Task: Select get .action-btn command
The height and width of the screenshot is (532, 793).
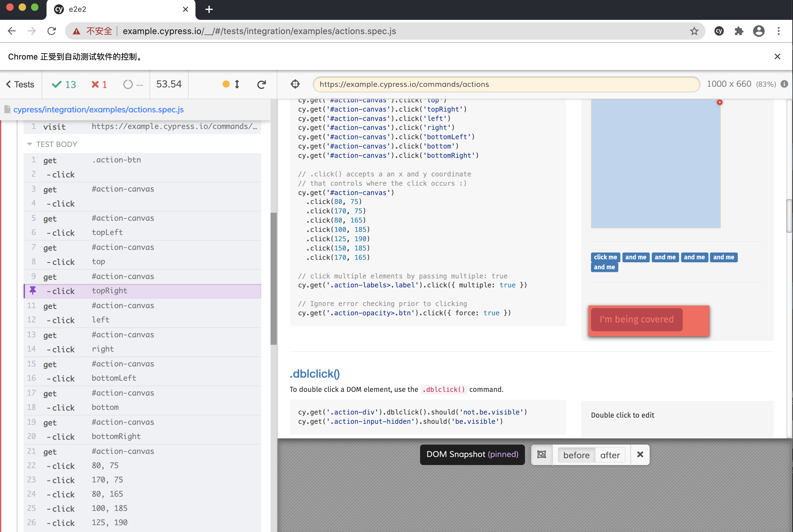Action: (143, 160)
